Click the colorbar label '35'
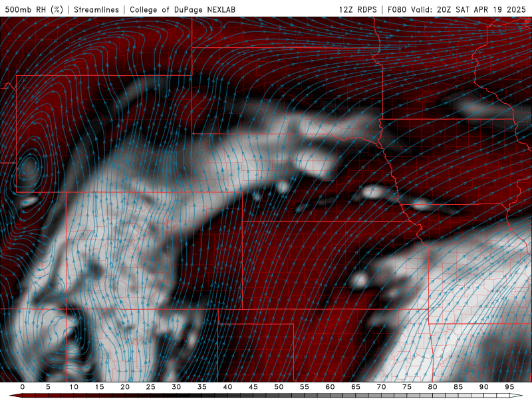The width and height of the screenshot is (532, 399). coord(202,387)
